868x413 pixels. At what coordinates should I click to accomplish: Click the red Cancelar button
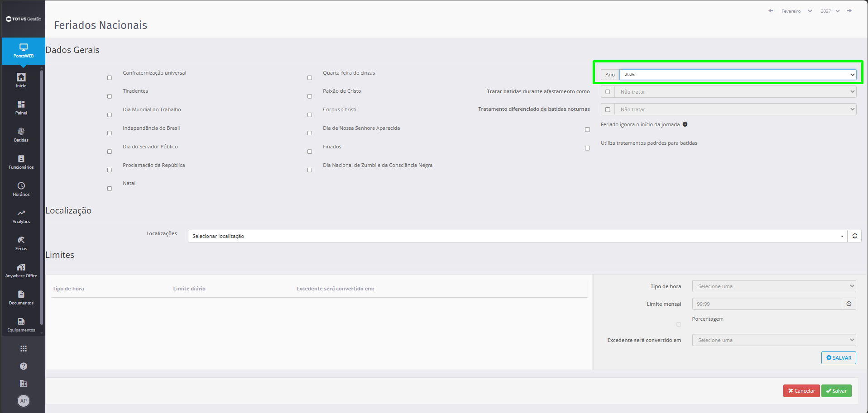click(x=801, y=391)
